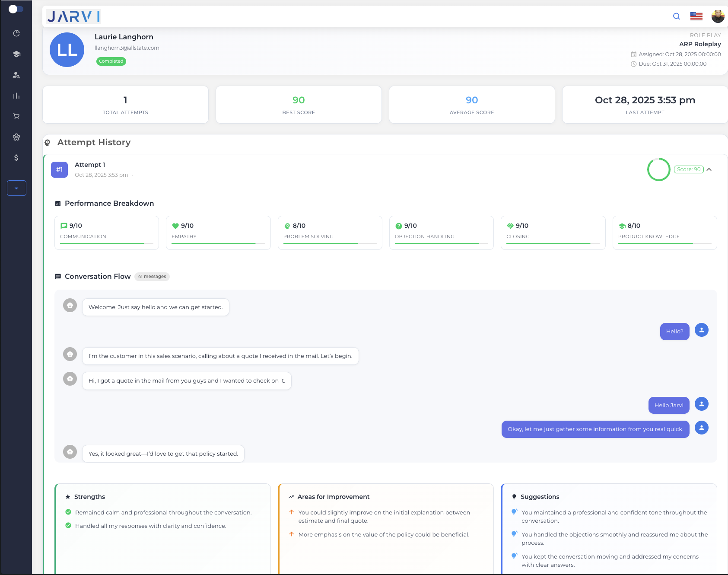728x575 pixels.
Task: Click the Score: 90 circular progress ring
Action: 658,169
